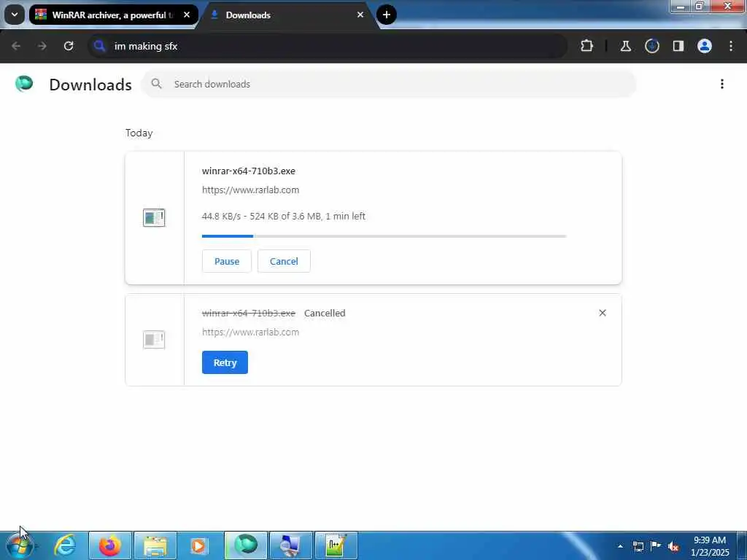Open rarlab.com link of cancelled download
747x560 pixels.
(x=251, y=332)
